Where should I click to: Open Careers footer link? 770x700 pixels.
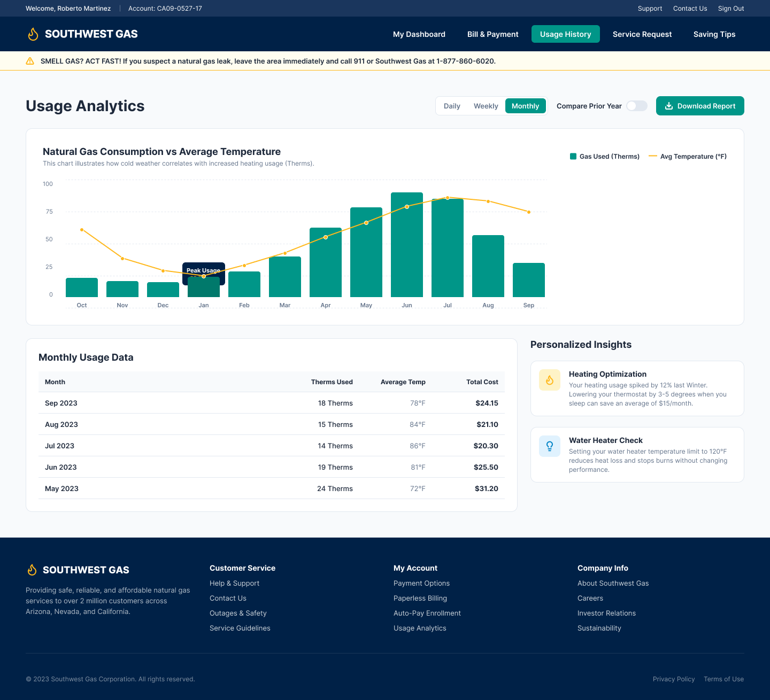click(590, 598)
